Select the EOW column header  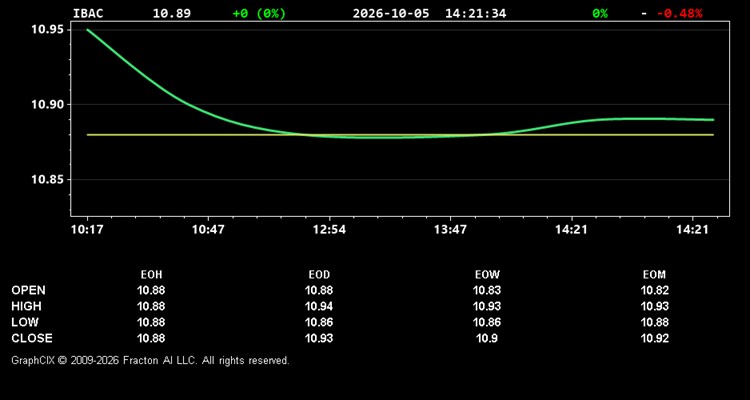pyautogui.click(x=487, y=275)
